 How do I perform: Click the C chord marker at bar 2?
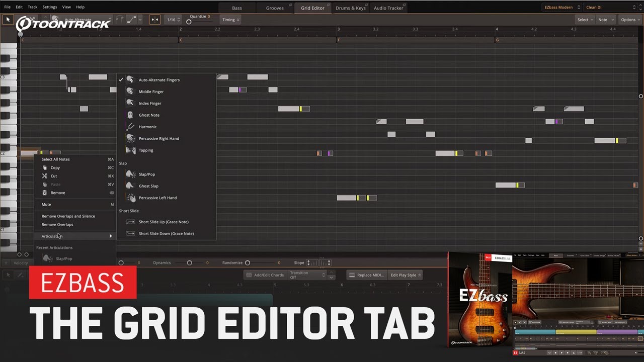[x=181, y=40]
